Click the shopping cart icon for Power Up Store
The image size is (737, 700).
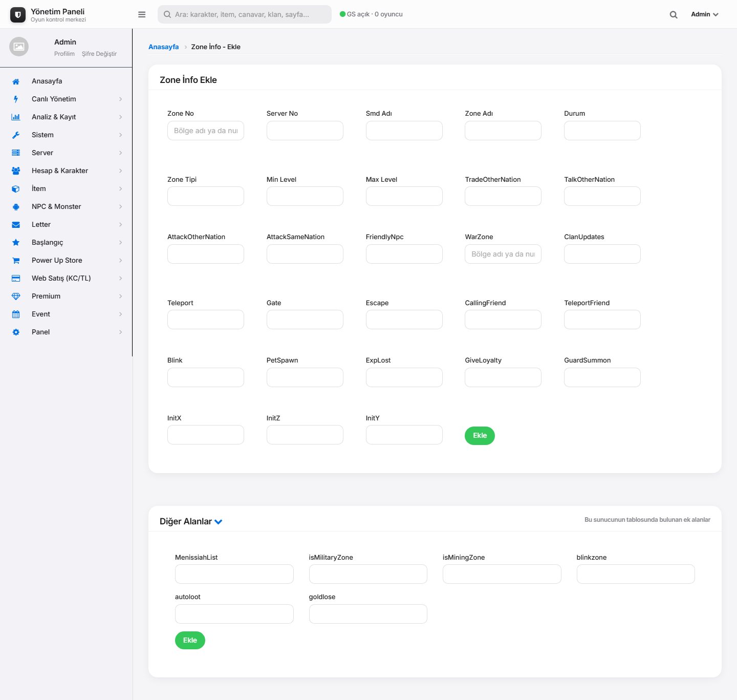(x=16, y=261)
